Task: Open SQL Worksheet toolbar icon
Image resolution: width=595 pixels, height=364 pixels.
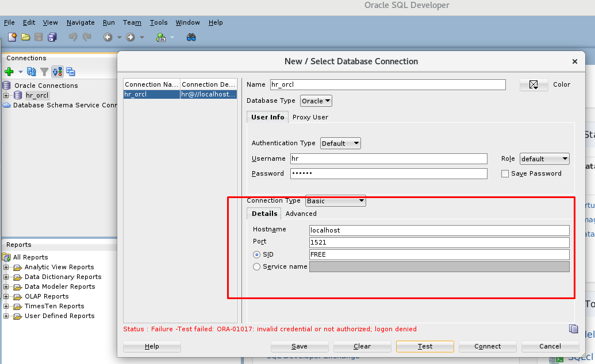Action: pos(161,37)
